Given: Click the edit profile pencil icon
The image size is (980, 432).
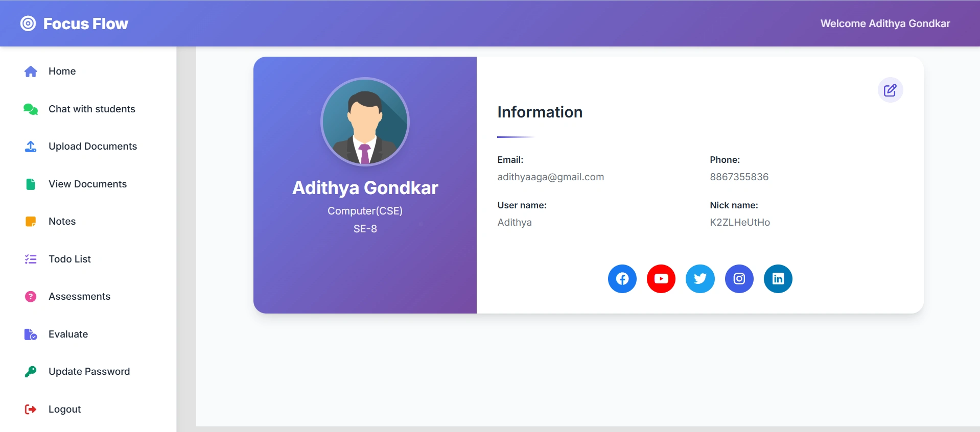Looking at the screenshot, I should click(890, 90).
